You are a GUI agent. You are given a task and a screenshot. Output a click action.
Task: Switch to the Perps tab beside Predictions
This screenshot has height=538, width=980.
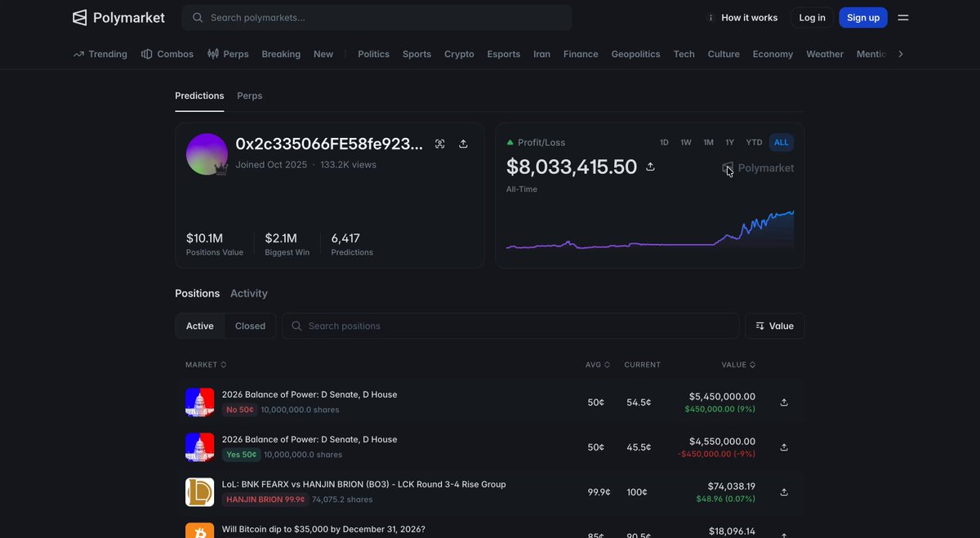(x=250, y=96)
